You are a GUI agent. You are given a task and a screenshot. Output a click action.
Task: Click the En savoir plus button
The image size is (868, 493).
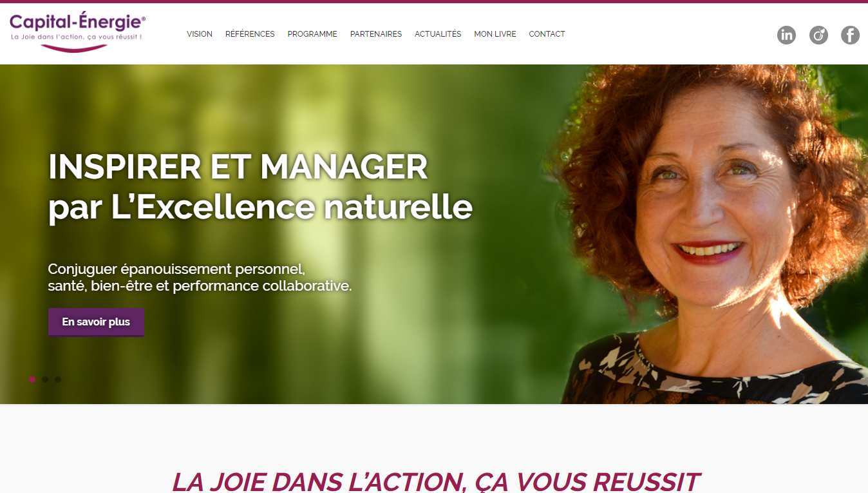pos(96,322)
